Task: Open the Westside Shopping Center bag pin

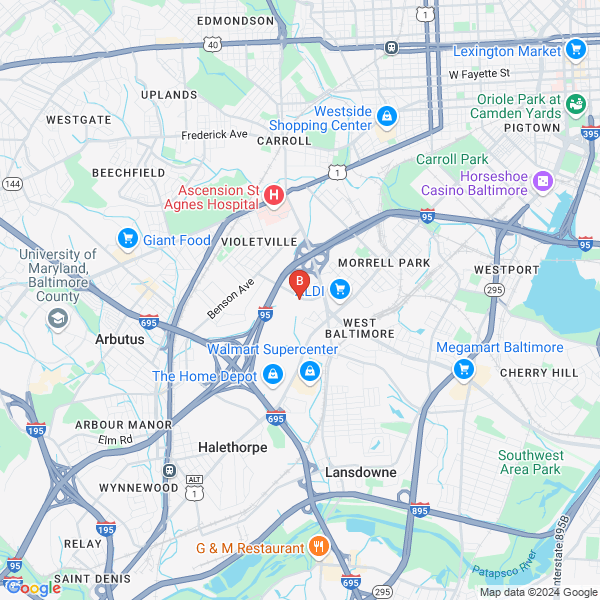Action: coord(386,117)
